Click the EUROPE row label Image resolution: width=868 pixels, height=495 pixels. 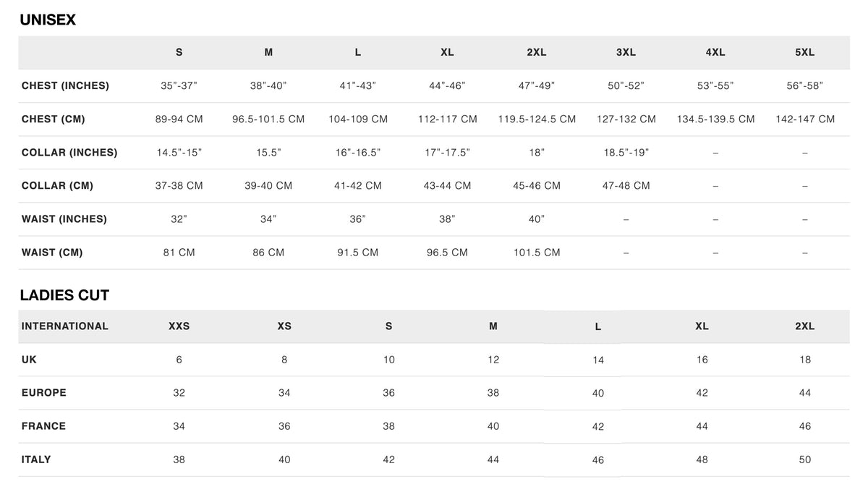[43, 392]
